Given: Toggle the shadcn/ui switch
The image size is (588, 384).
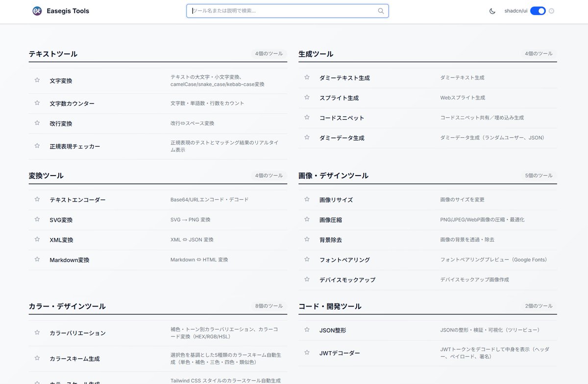Looking at the screenshot, I should [538, 11].
